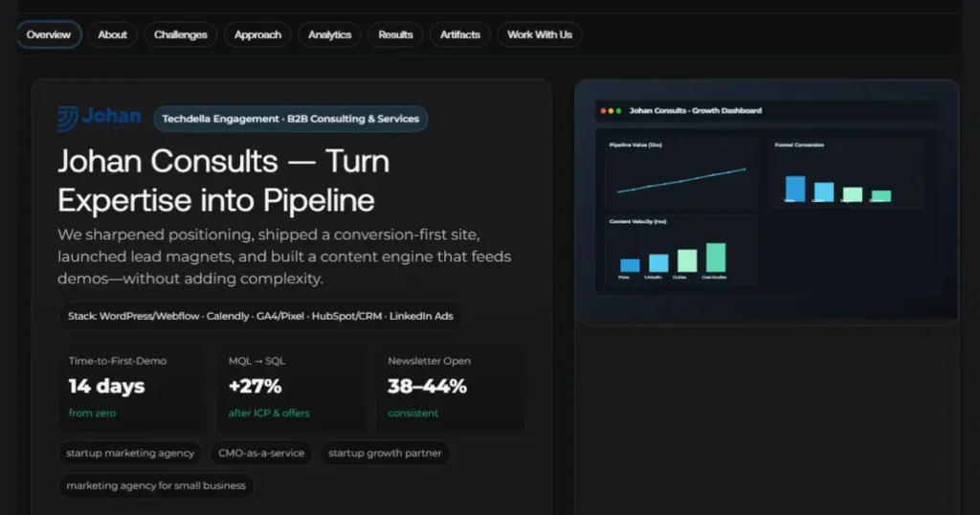This screenshot has width=980, height=515.
Task: Jump to the Analytics section
Action: (330, 35)
